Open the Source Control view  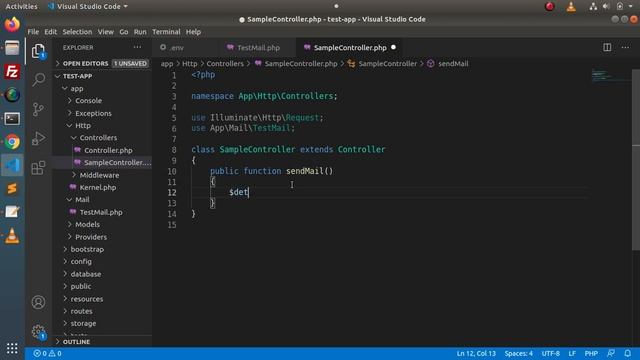pos(38,109)
